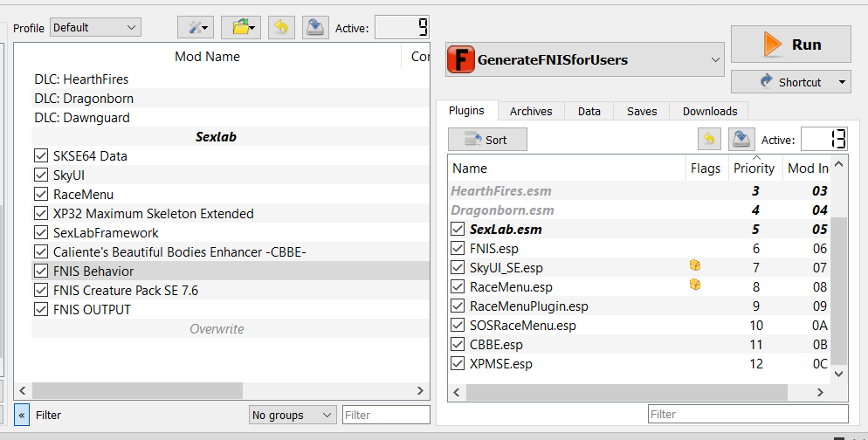This screenshot has height=440, width=868.
Task: Select DLC: Dragonborn row
Action: 231,99
